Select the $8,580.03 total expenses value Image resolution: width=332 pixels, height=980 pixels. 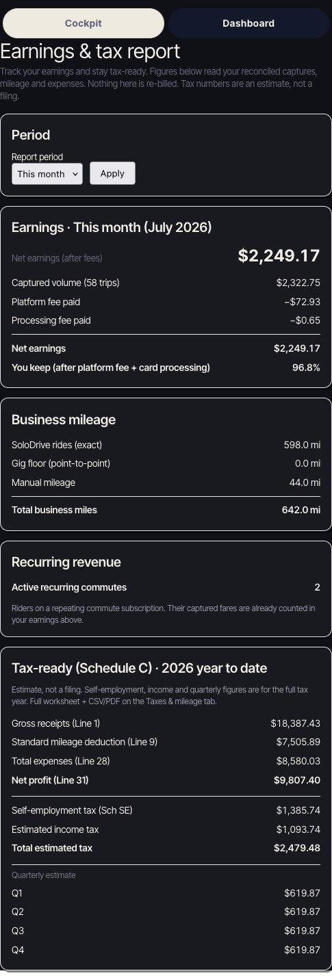(298, 761)
